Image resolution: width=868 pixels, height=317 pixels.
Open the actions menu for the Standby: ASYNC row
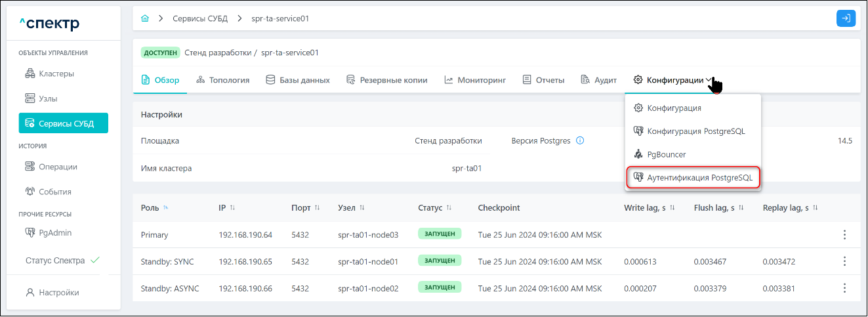click(x=844, y=287)
